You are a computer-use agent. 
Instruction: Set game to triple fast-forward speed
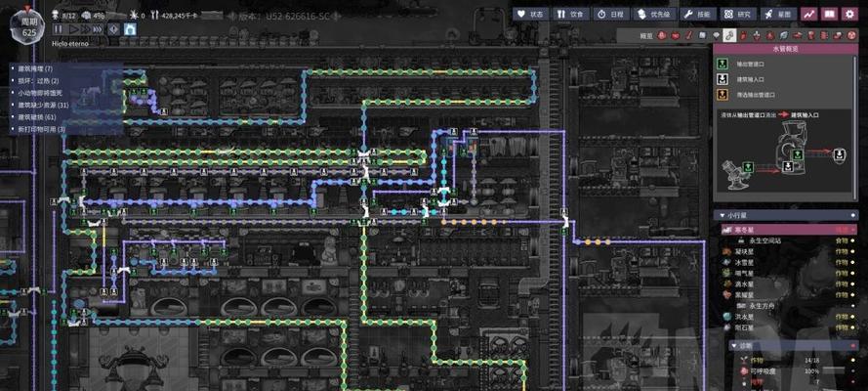point(98,28)
